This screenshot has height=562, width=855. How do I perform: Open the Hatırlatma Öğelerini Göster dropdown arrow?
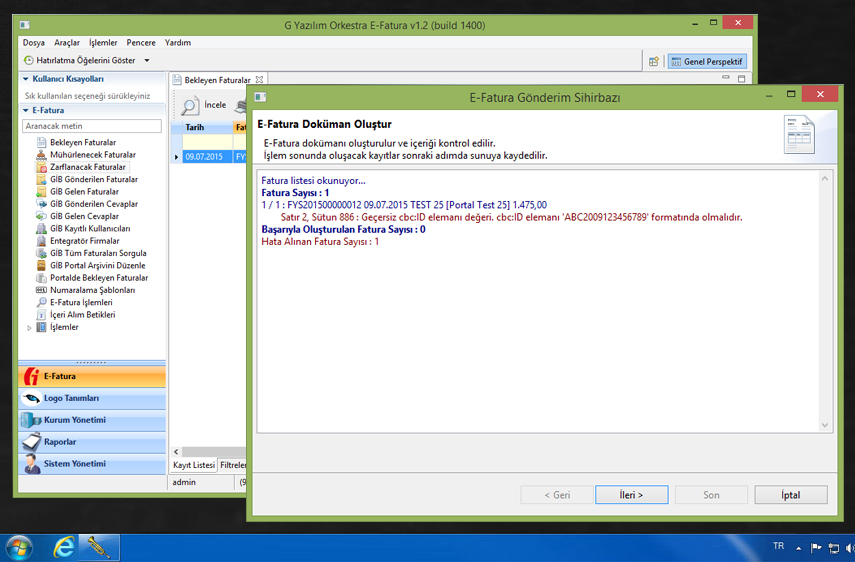[x=147, y=61]
